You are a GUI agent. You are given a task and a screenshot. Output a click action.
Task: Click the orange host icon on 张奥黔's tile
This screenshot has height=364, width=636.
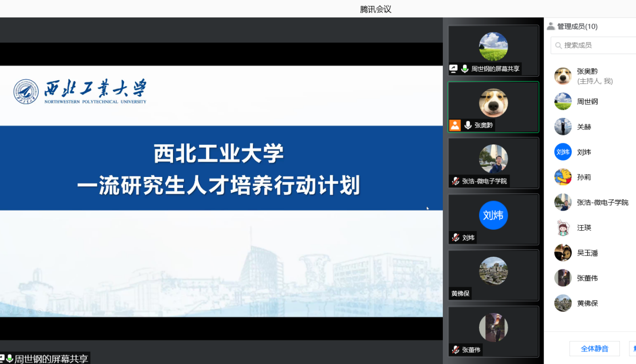pyautogui.click(x=455, y=125)
